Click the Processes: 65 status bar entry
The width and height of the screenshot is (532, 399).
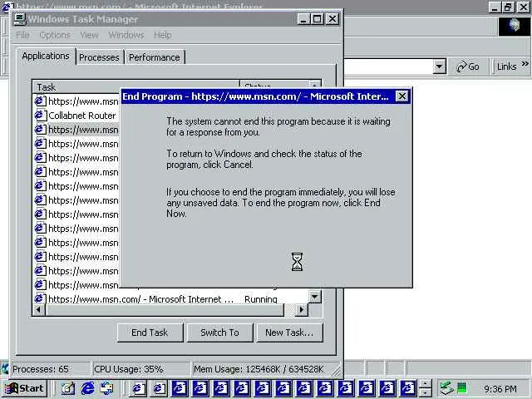pyautogui.click(x=51, y=369)
